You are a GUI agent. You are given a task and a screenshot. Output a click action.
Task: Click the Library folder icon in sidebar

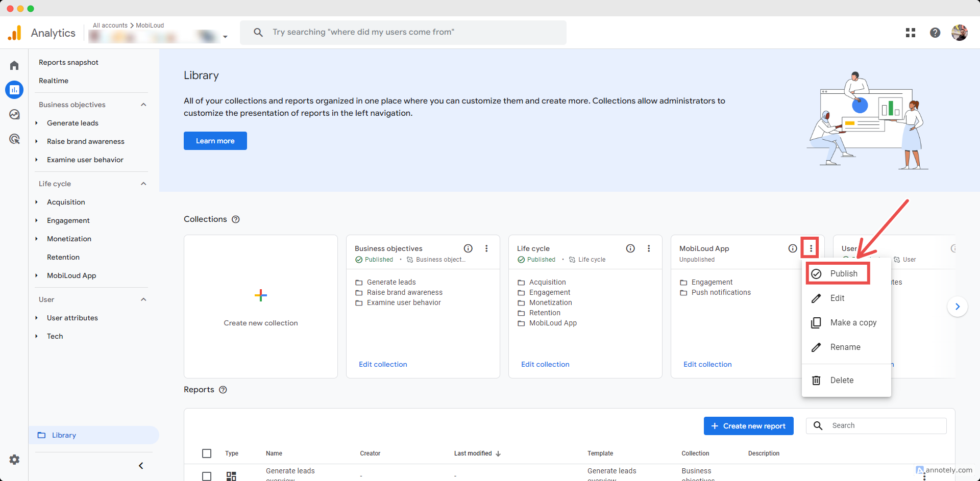pos(42,435)
